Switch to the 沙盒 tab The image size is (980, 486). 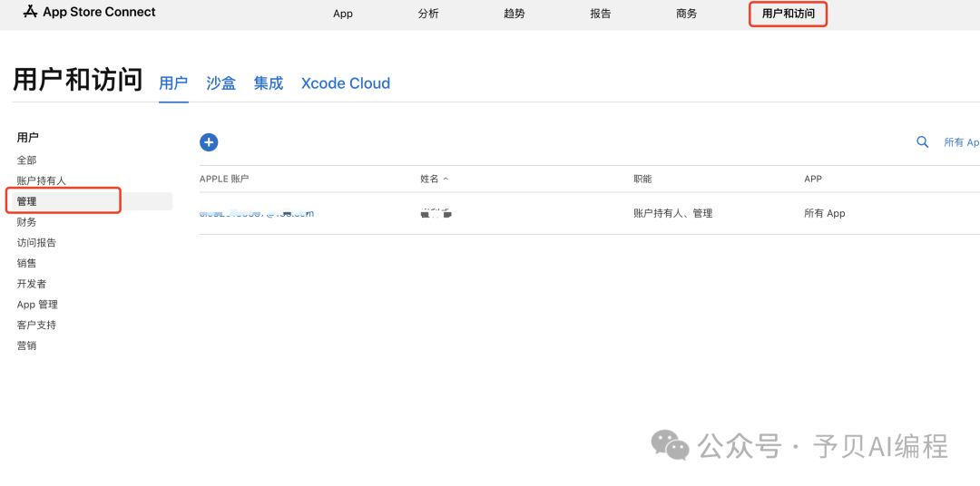pos(220,83)
